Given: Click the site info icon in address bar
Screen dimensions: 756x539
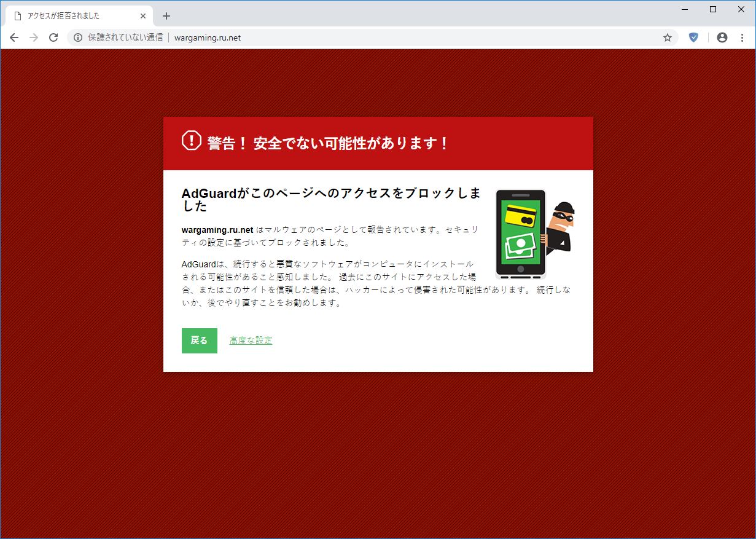Looking at the screenshot, I should (x=78, y=37).
